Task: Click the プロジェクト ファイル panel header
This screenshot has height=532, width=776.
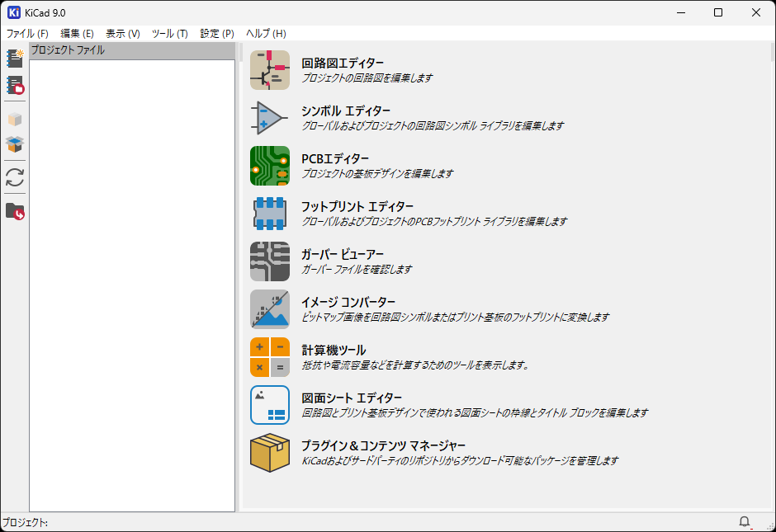Action: coord(132,50)
